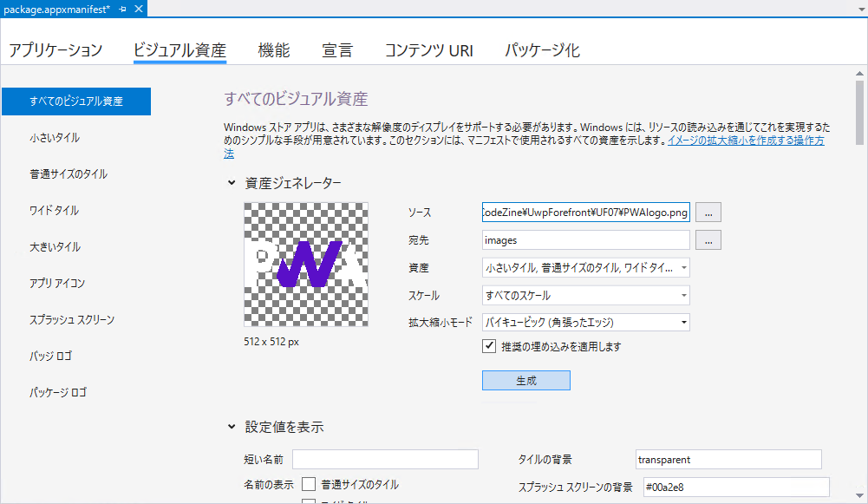Open the document tab overflow dropdown arrow
Image resolution: width=868 pixels, height=504 pixels.
pos(860,10)
